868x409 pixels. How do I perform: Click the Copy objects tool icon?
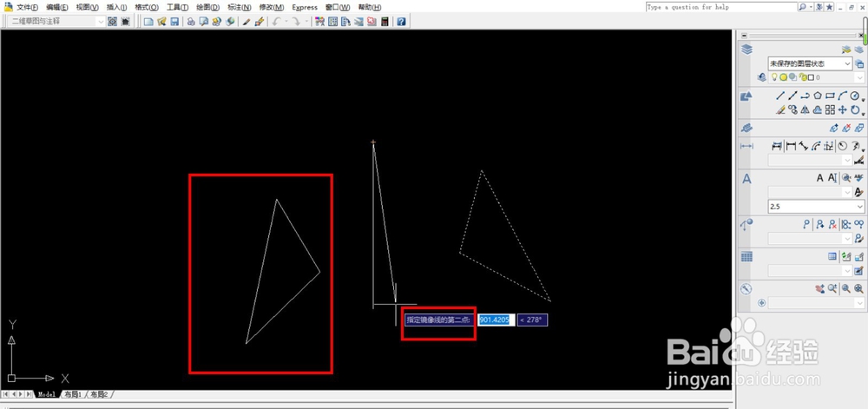[792, 109]
